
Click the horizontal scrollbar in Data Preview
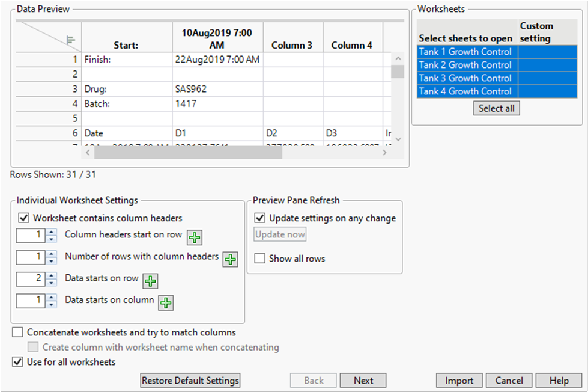[x=188, y=153]
